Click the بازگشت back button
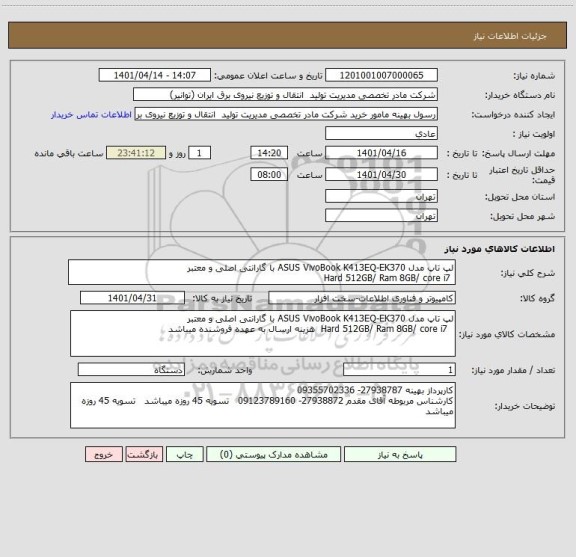The width and height of the screenshot is (576, 557). 144,454
